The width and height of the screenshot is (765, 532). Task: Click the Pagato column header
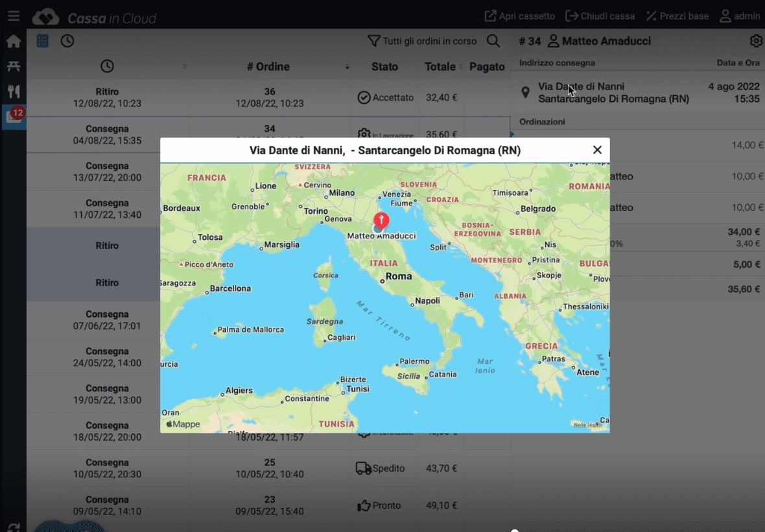pyautogui.click(x=487, y=67)
